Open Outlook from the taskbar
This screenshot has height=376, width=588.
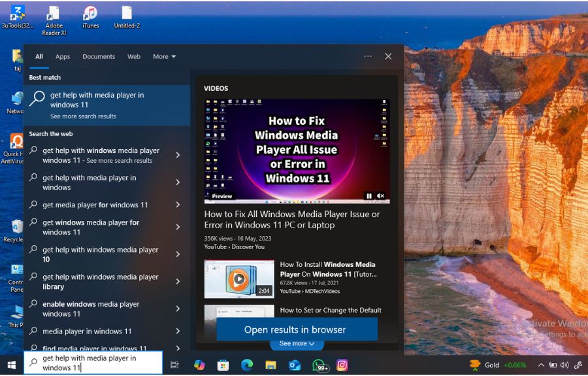(295, 365)
